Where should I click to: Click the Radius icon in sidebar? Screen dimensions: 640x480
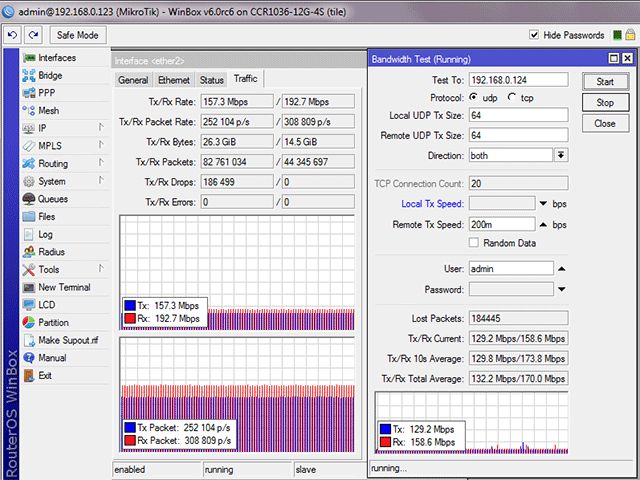click(28, 252)
